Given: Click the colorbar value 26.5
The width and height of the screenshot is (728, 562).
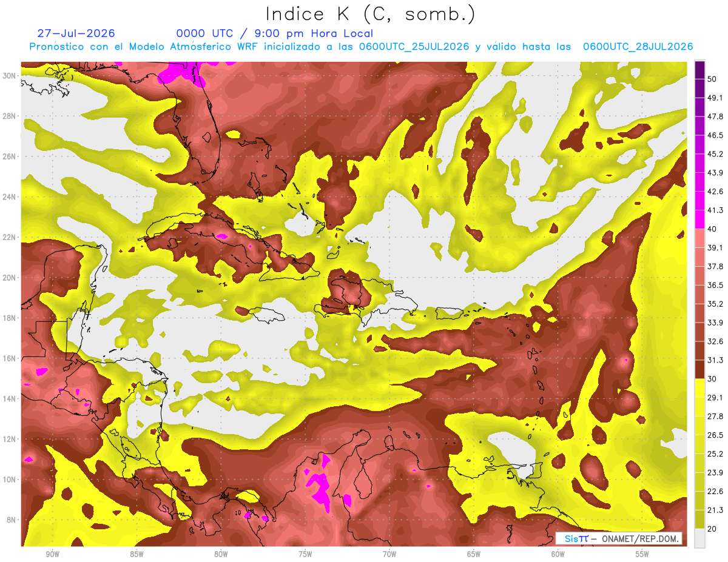Looking at the screenshot, I should coord(715,435).
